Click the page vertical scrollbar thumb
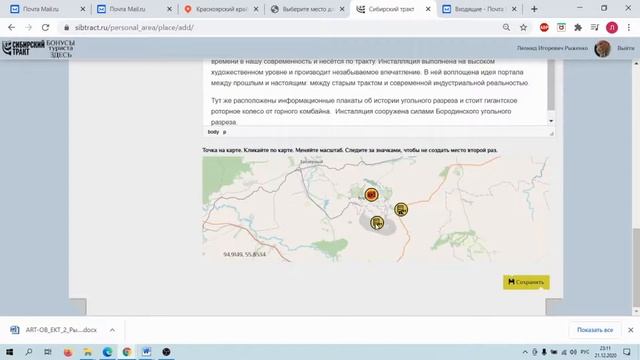 (636, 267)
